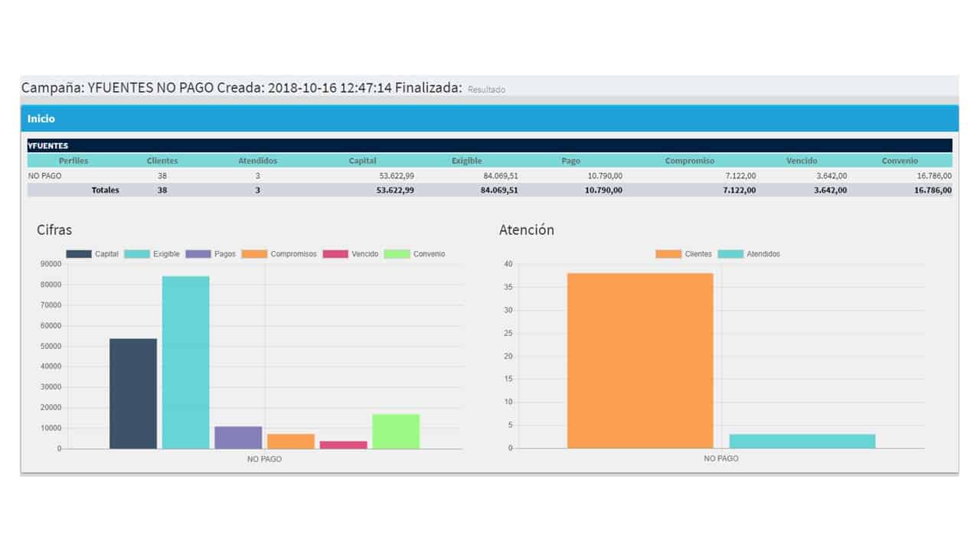Click the orange Clientes bar

pos(640,360)
